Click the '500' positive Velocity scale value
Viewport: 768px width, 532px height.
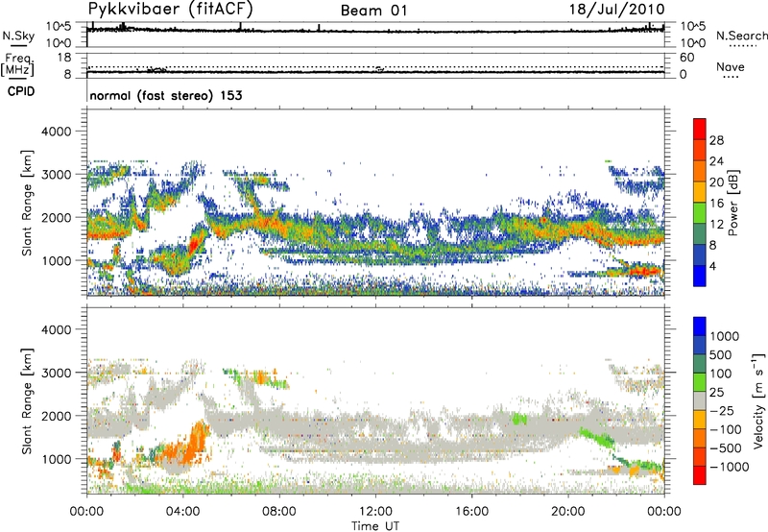point(721,354)
